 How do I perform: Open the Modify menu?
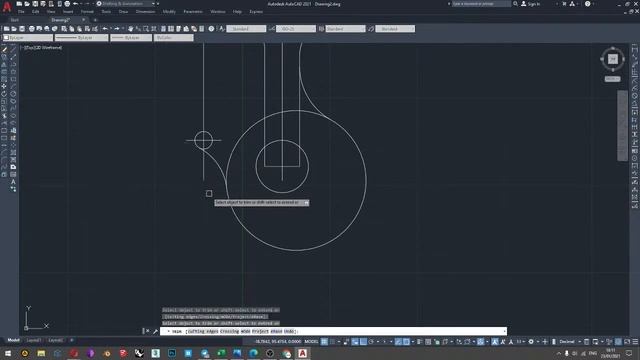pyautogui.click(x=169, y=12)
